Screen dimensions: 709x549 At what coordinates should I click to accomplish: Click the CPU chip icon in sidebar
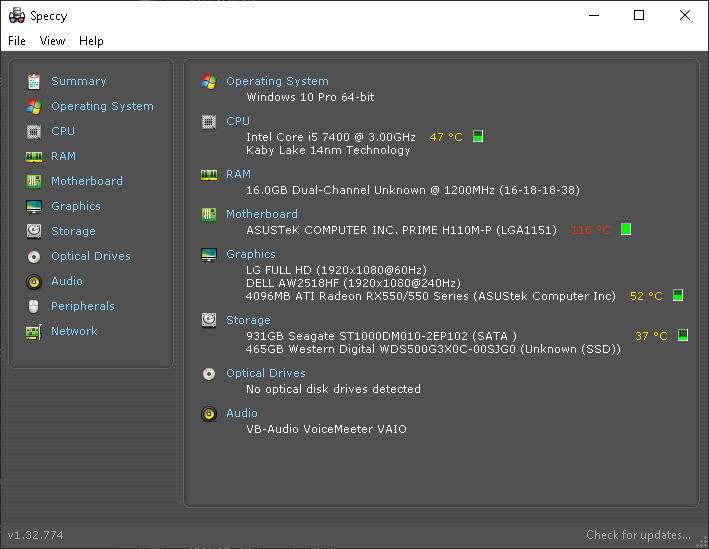34,132
